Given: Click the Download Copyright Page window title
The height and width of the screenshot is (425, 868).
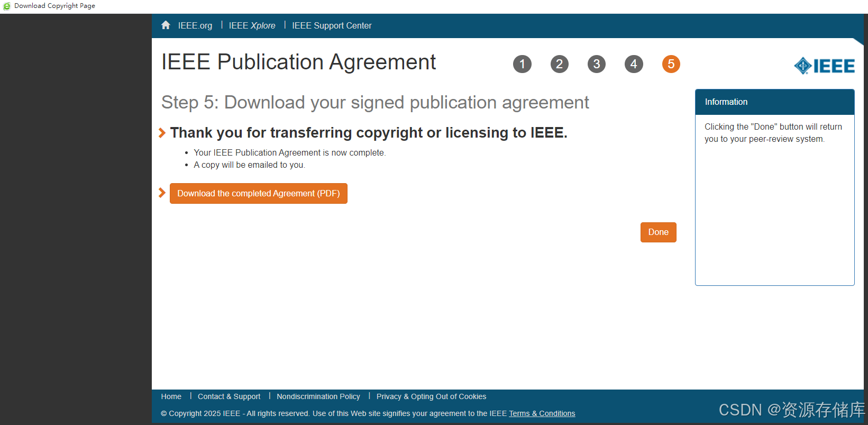Looking at the screenshot, I should point(54,6).
